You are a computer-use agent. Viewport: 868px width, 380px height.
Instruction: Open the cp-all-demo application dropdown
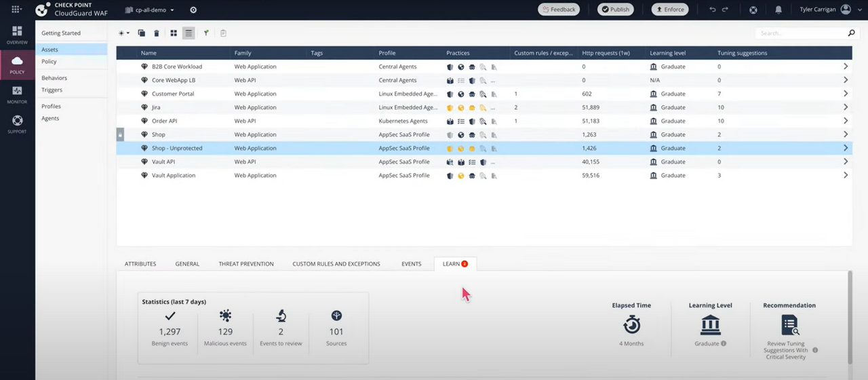[151, 10]
